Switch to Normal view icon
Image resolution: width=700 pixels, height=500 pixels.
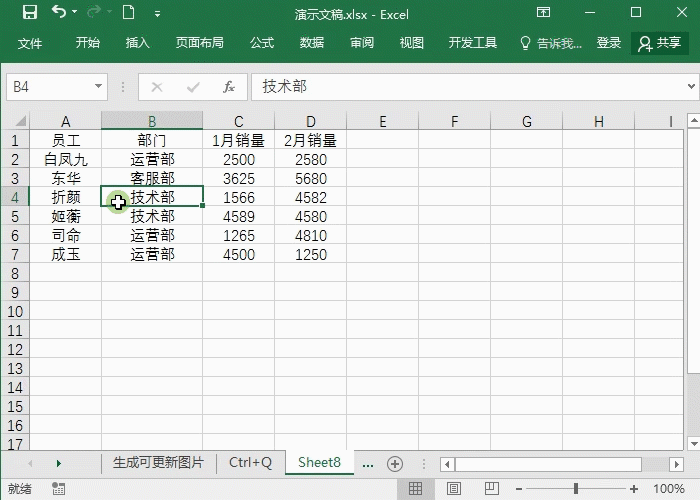coord(415,489)
